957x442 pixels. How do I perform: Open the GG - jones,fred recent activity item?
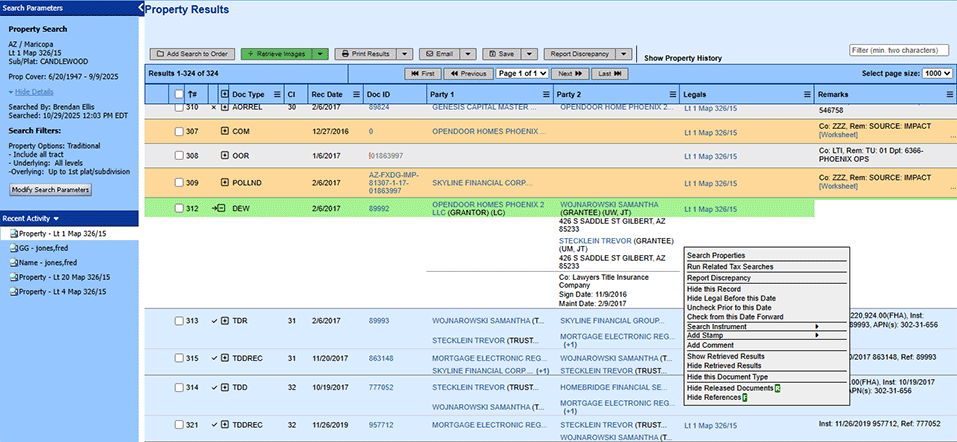[x=45, y=248]
